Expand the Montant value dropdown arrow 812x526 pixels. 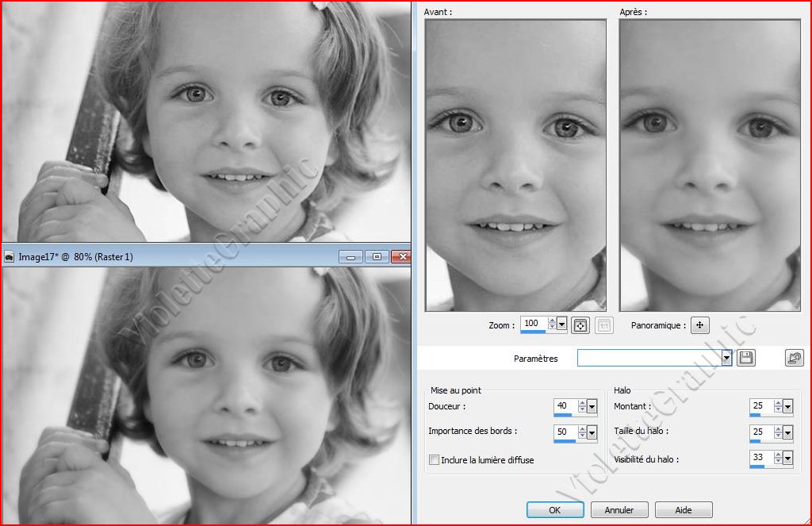click(x=787, y=407)
